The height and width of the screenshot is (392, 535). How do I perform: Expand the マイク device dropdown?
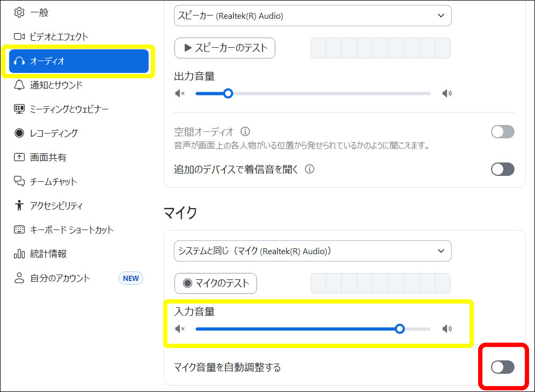pos(312,250)
